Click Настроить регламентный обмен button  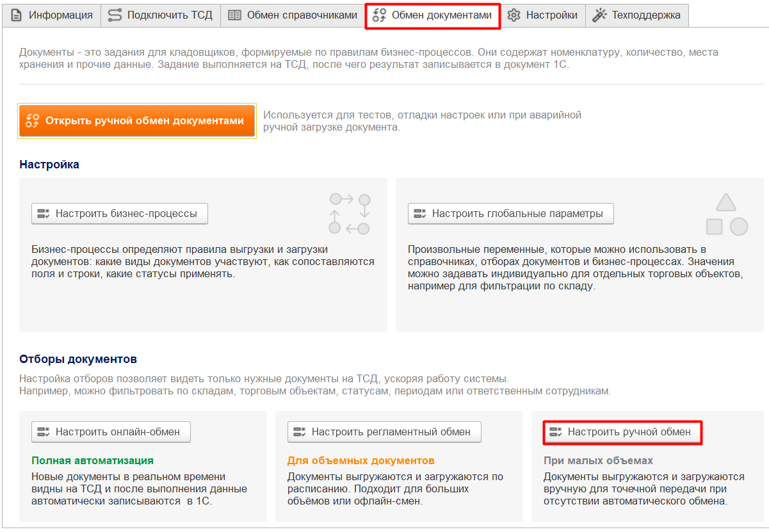click(x=384, y=432)
